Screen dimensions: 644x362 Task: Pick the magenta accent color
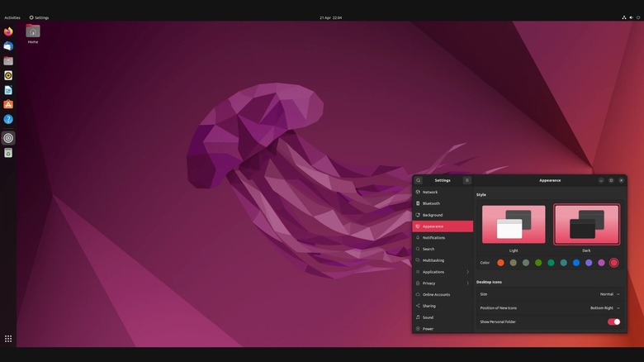[601, 263]
